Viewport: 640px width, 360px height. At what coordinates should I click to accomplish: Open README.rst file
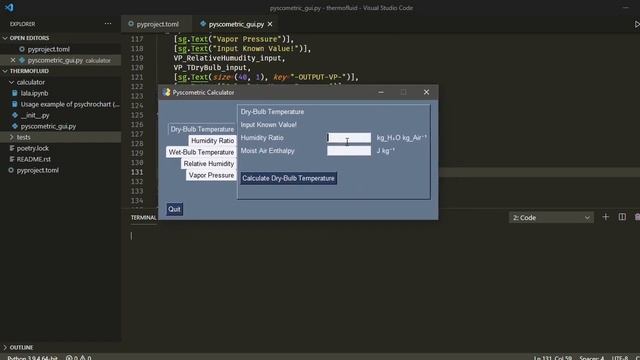[x=33, y=159]
